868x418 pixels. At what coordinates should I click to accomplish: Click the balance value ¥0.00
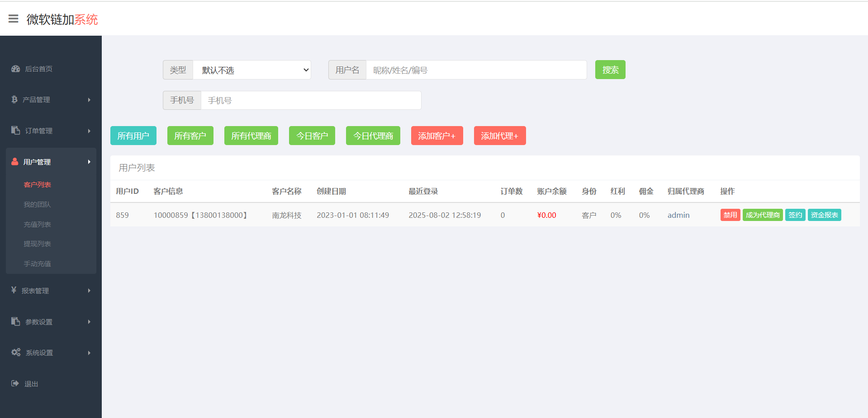(x=547, y=215)
